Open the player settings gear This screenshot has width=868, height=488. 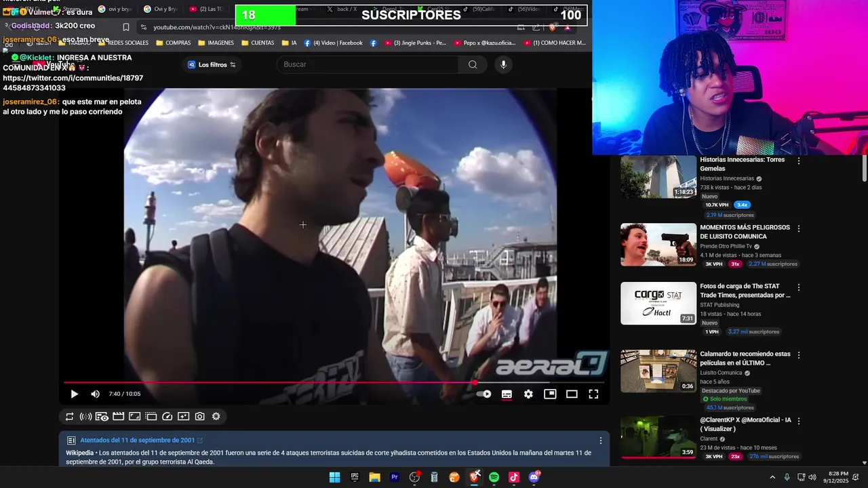[528, 394]
